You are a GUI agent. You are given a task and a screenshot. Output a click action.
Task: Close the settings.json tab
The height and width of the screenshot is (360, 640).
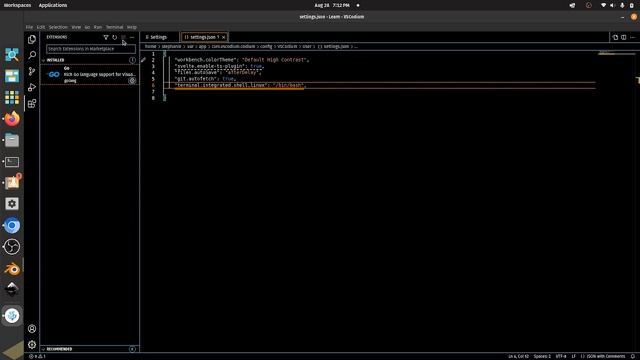click(x=223, y=37)
